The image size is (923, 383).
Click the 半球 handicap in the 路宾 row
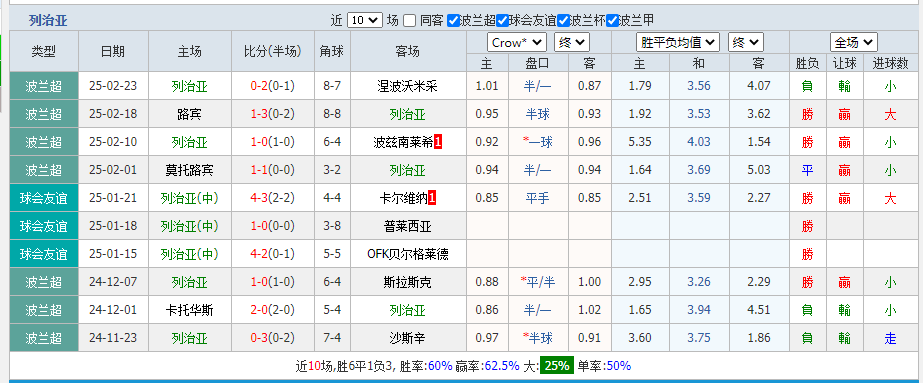coord(538,114)
